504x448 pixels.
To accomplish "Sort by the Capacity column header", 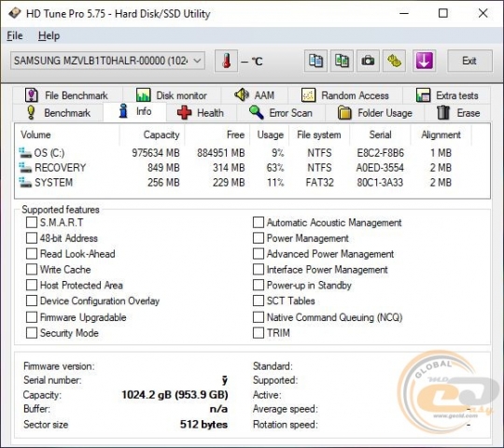I will coord(152,134).
